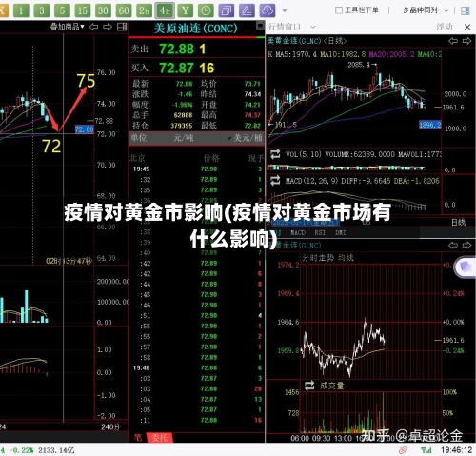
Task: Click the stacked windows toolbar icon
Action: [227, 10]
